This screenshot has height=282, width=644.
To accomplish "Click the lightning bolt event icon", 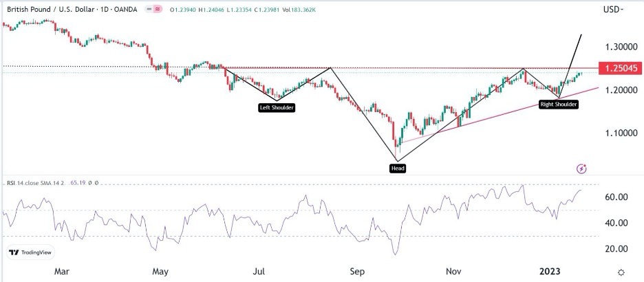I will (x=582, y=169).
